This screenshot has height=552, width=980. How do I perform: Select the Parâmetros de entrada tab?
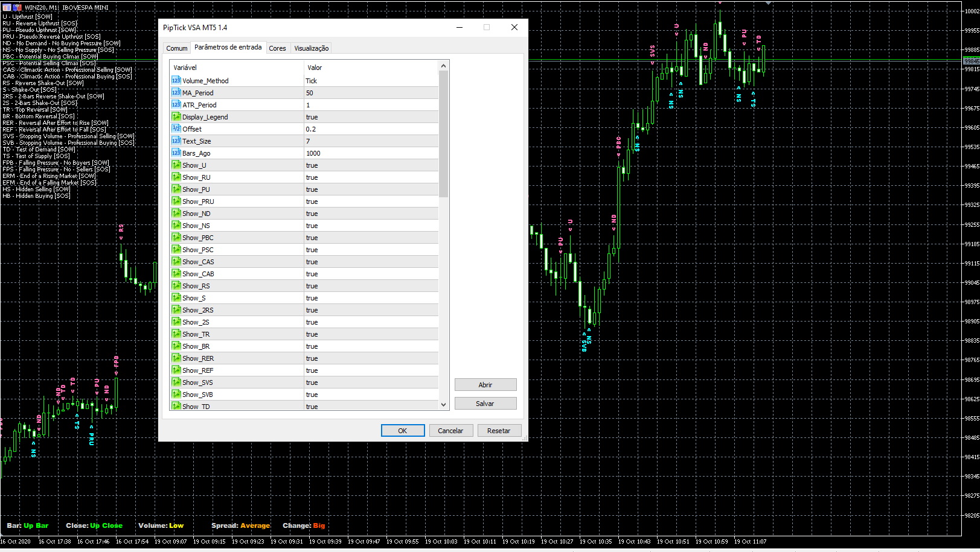[x=228, y=47]
